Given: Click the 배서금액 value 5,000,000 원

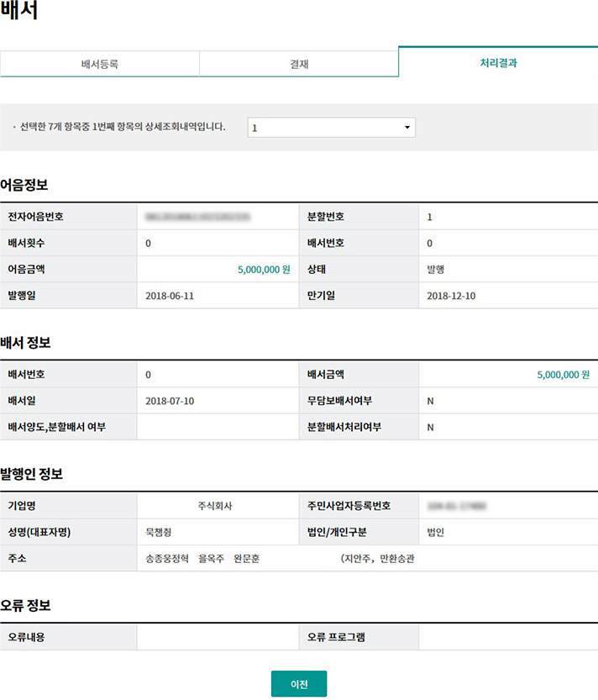Looking at the screenshot, I should point(563,374).
